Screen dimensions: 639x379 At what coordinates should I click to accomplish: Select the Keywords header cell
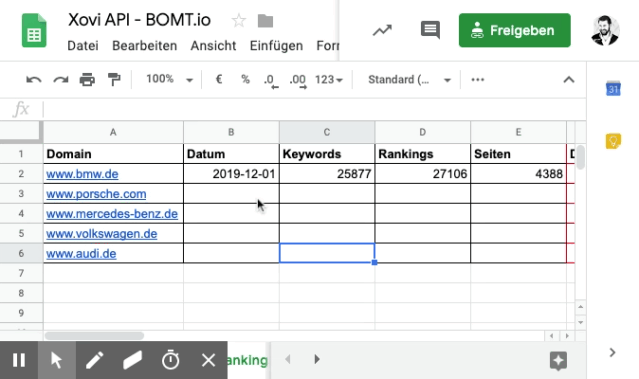tap(327, 154)
